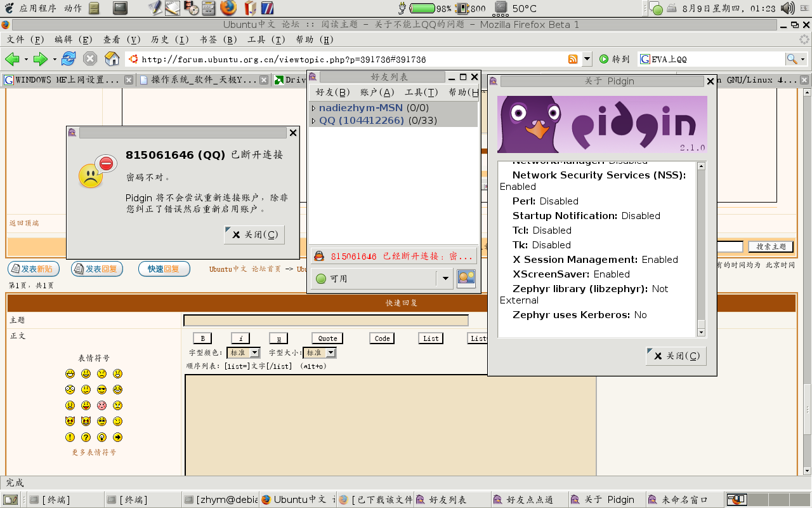The image size is (812, 508).
Task: Click 关闭(C) in the disconnected dialog
Action: tap(254, 234)
